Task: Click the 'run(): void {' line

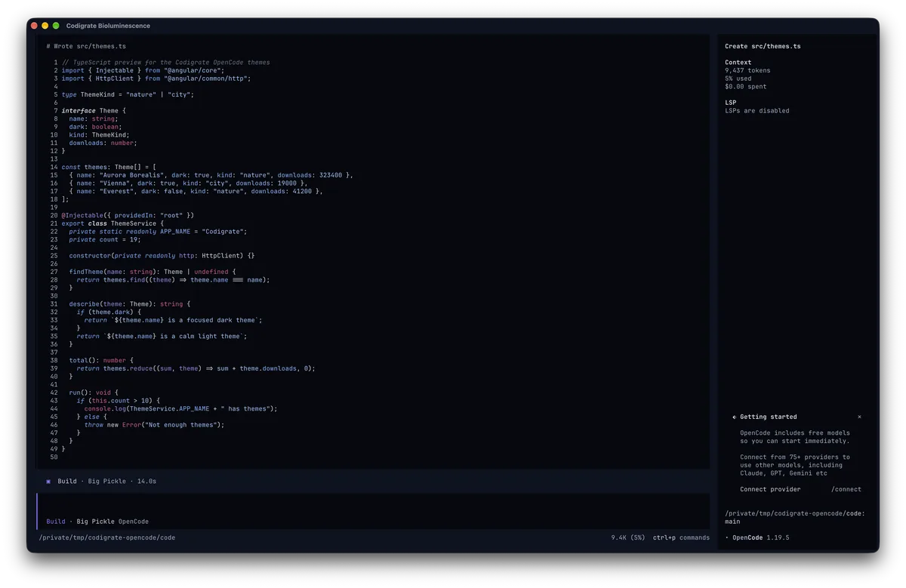Action: [x=94, y=393]
